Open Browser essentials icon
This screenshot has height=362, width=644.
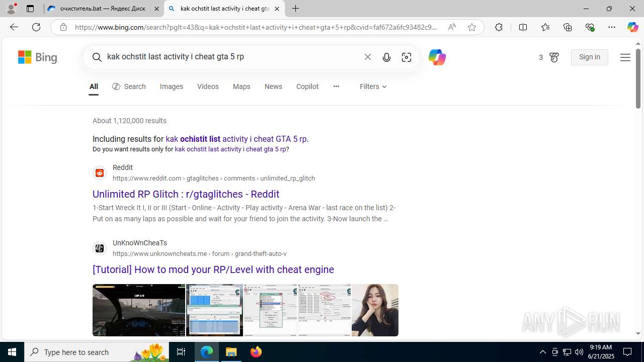(590, 27)
